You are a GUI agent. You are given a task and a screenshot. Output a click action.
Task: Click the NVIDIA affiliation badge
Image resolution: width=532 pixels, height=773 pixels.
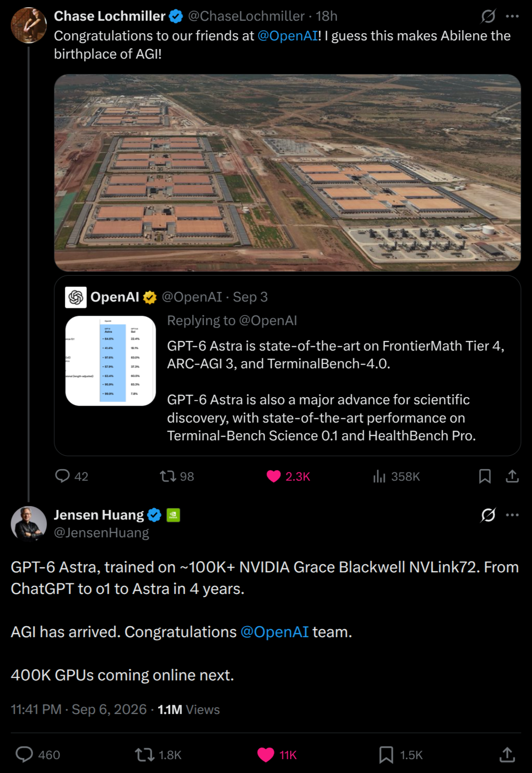173,515
